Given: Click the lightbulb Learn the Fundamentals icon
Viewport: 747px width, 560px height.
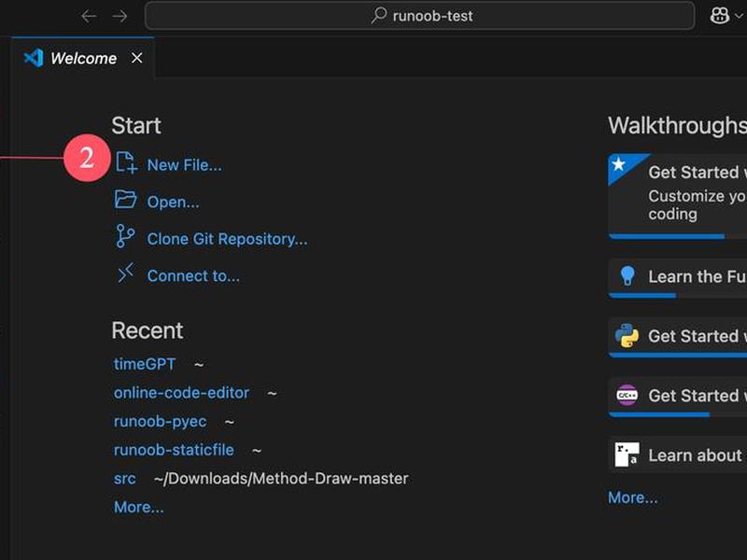Looking at the screenshot, I should (x=627, y=275).
